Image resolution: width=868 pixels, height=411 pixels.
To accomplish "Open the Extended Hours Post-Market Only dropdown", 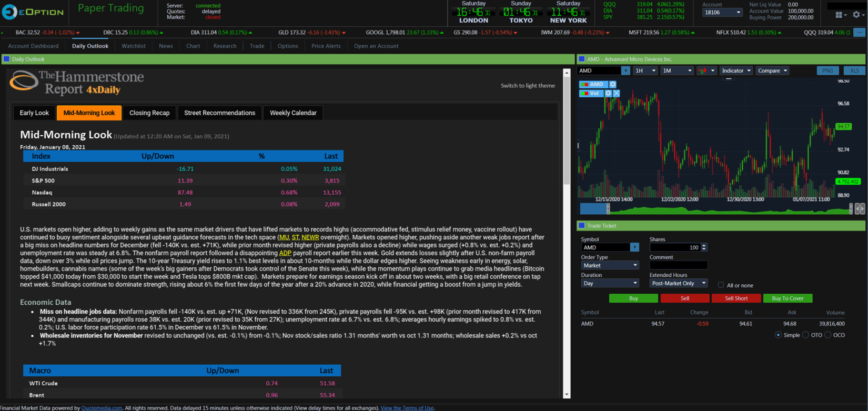I will tap(678, 283).
